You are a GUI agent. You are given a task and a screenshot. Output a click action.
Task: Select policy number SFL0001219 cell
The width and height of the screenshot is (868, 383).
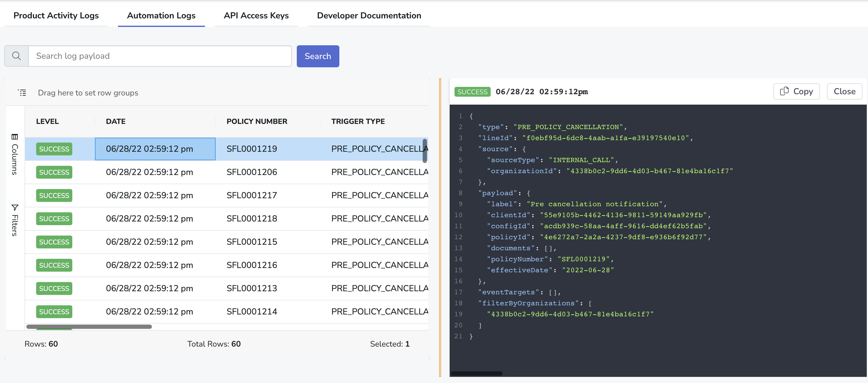pyautogui.click(x=268, y=149)
